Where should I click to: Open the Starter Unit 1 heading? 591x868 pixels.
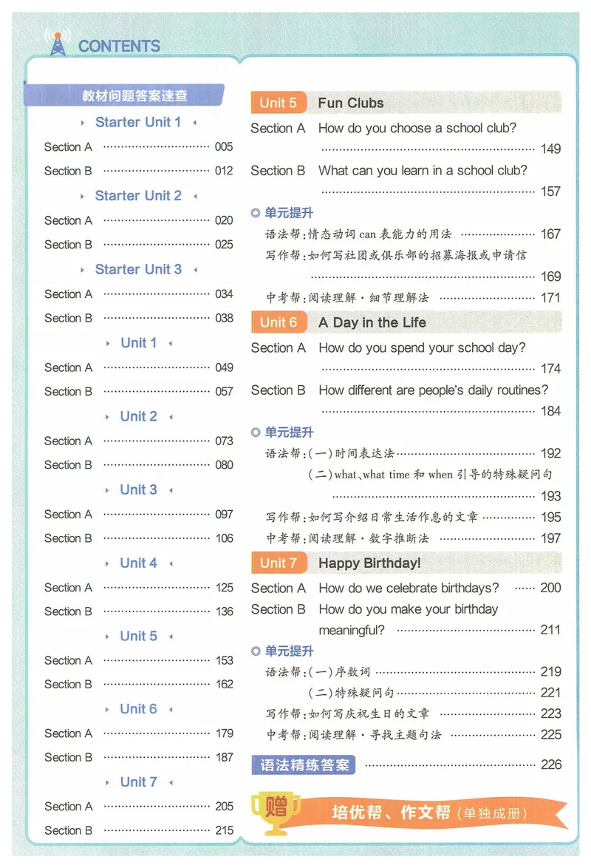click(x=138, y=122)
